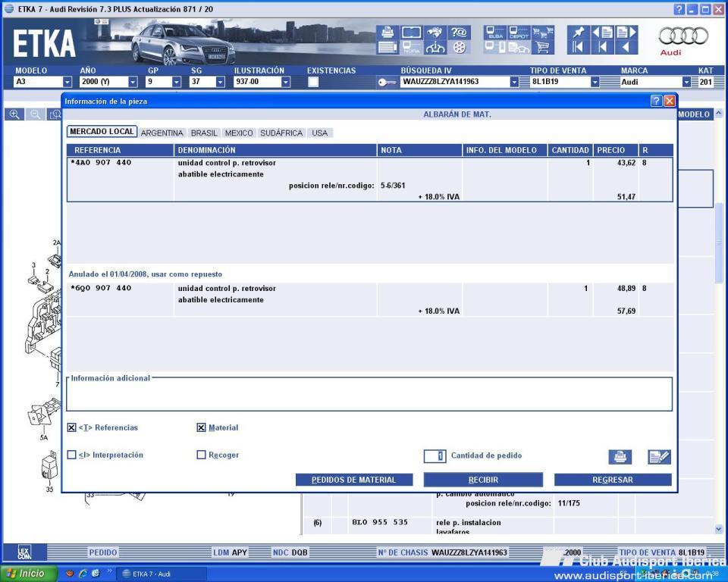Click the Cantidad de pedido quantity field

pos(435,456)
